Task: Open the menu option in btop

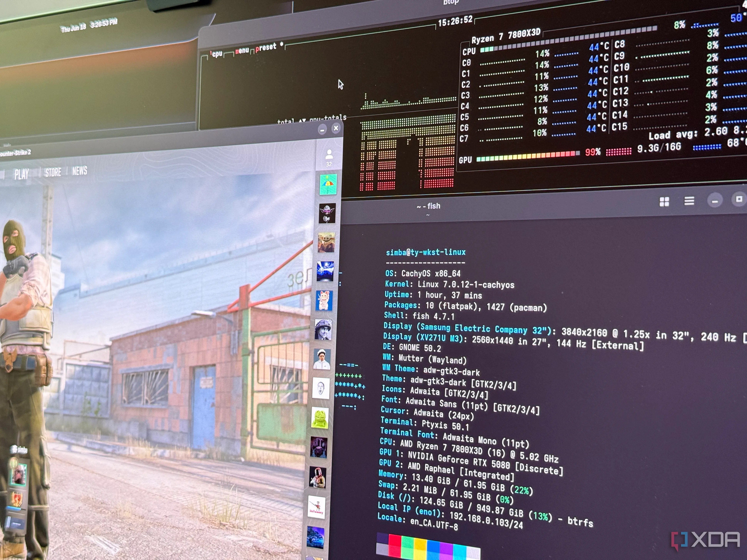Action: 242,51
